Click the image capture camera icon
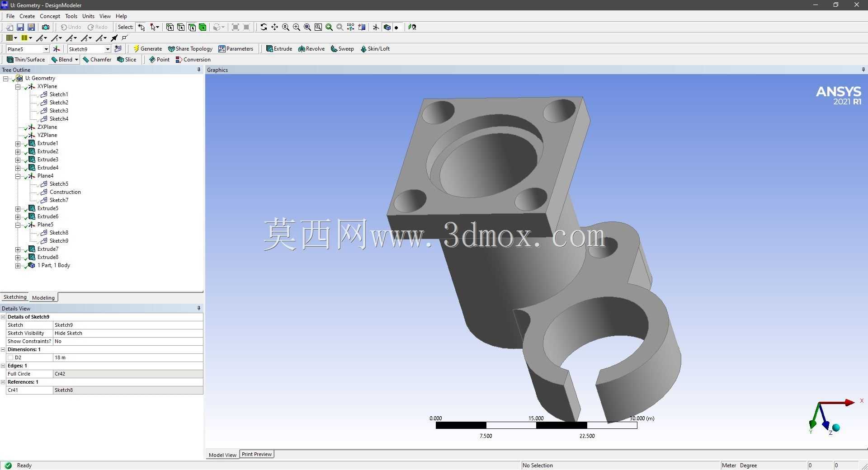 coord(46,27)
